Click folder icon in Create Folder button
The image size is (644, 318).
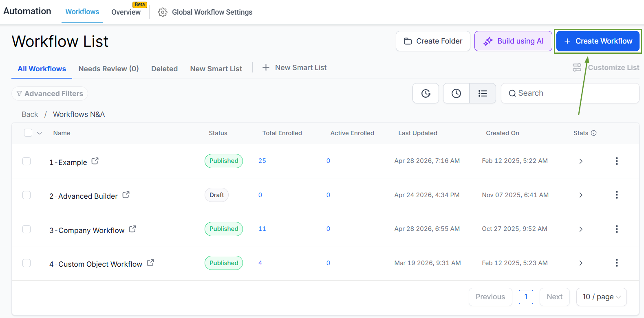[x=408, y=41]
